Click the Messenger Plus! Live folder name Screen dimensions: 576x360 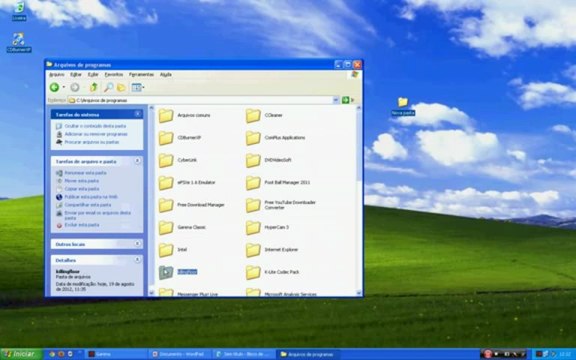197,294
